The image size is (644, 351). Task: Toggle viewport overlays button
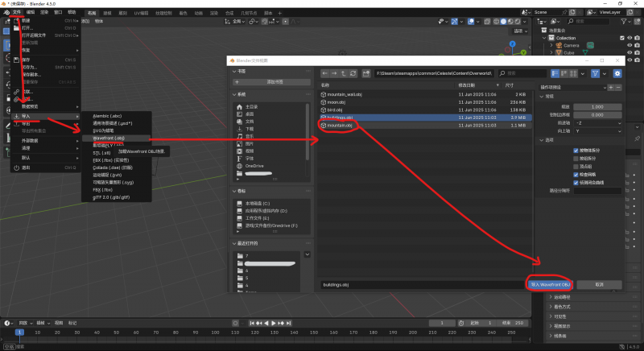point(471,22)
